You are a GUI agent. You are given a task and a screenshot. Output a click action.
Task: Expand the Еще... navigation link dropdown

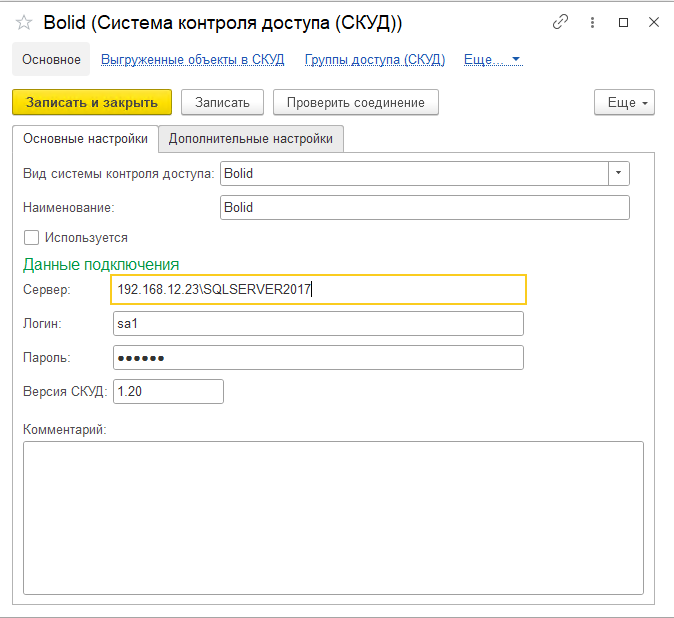pyautogui.click(x=493, y=60)
